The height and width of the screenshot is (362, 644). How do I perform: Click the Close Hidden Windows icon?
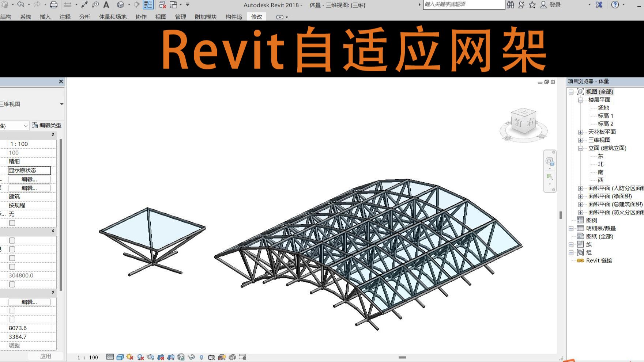(x=162, y=5)
